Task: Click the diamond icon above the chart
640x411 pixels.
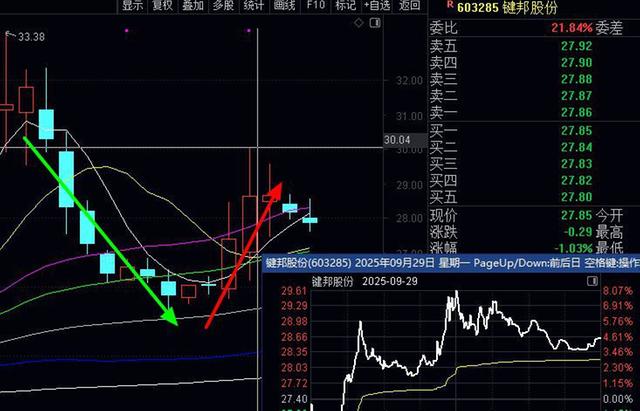Action: tap(359, 23)
